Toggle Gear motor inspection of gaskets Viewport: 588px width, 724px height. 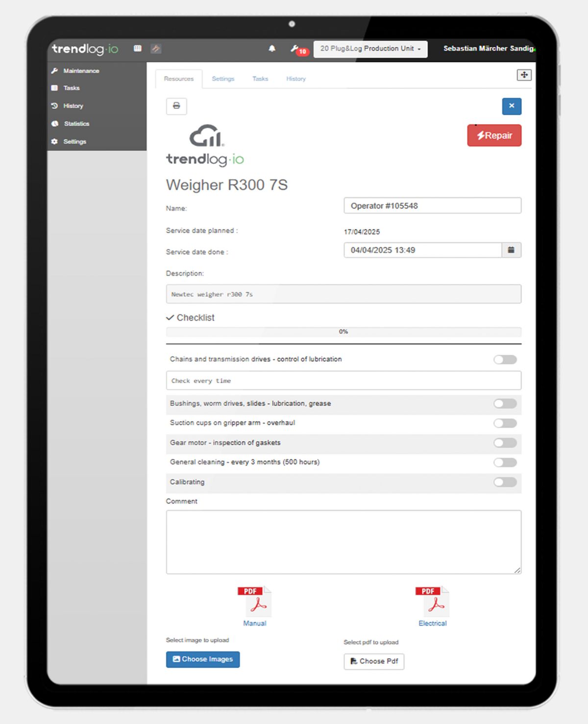coord(505,443)
